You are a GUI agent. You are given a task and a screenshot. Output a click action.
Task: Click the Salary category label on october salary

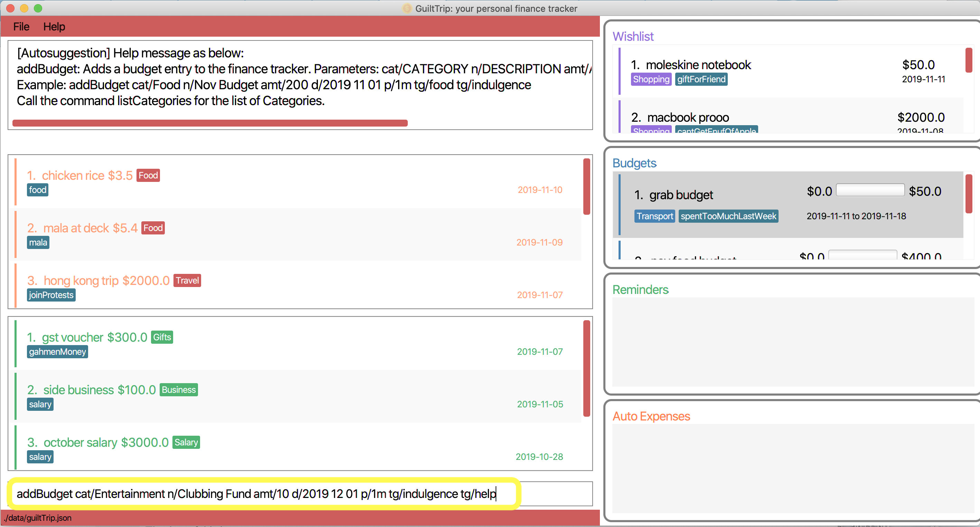[186, 442]
